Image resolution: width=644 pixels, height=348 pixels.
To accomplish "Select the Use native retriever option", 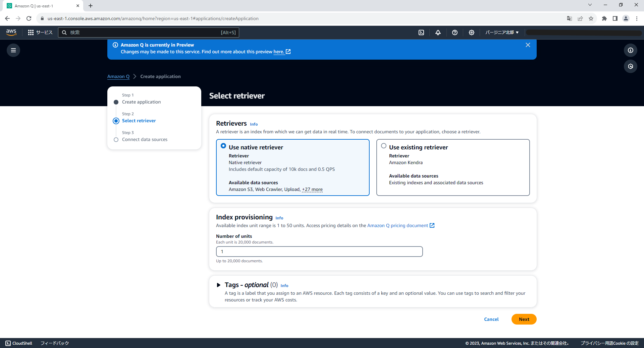I will [x=223, y=146].
